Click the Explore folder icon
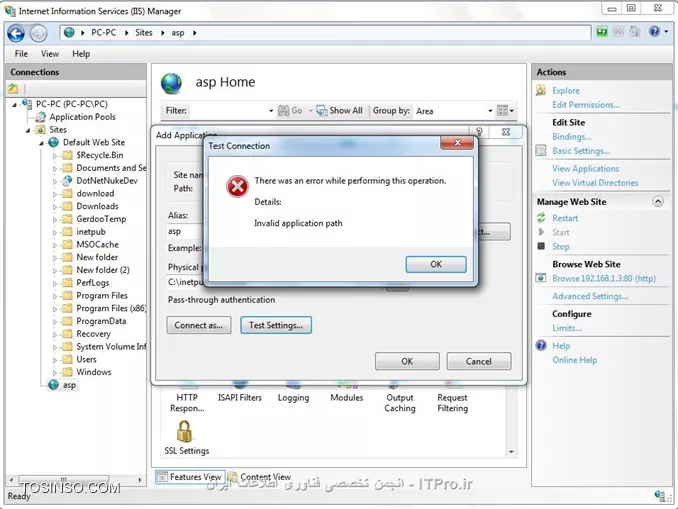The image size is (678, 509). point(540,90)
